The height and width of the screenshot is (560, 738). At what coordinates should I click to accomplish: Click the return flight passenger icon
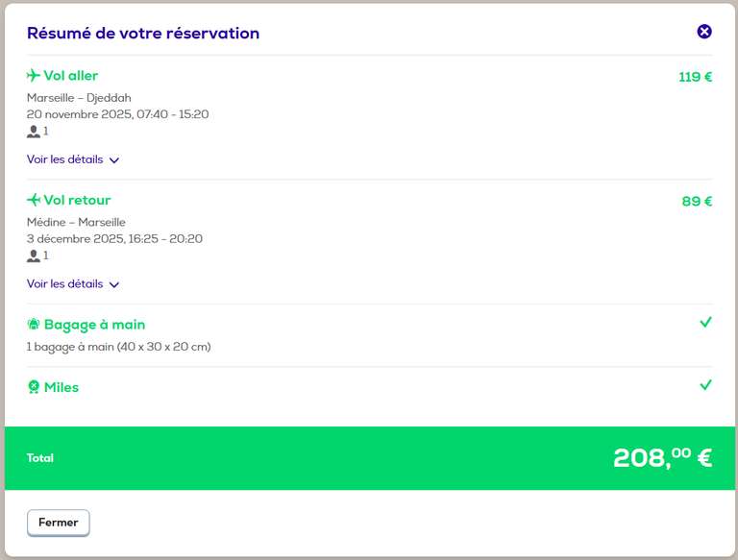[x=34, y=256]
